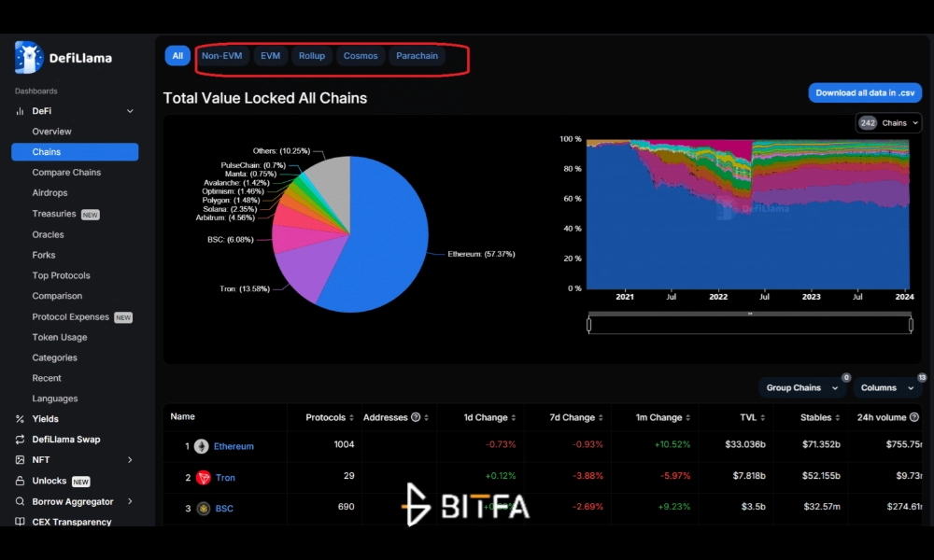Sort by 1m Change column arrows
The height and width of the screenshot is (560, 934).
pos(687,418)
